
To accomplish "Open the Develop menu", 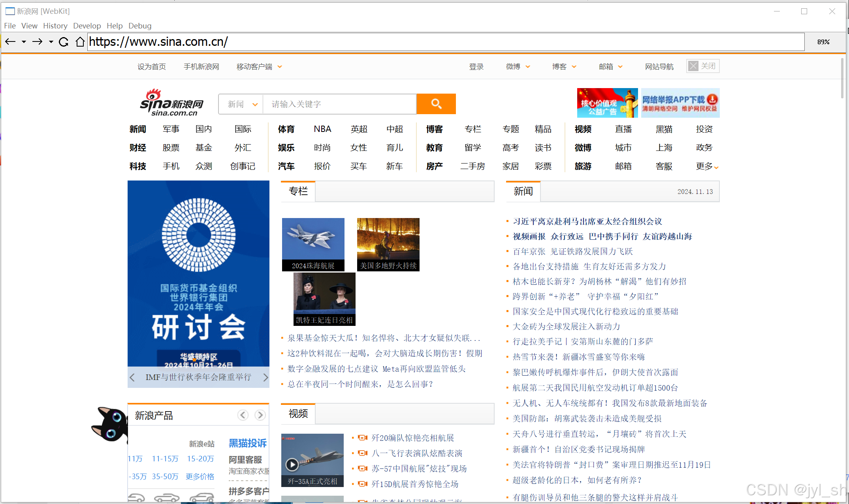I will point(87,26).
